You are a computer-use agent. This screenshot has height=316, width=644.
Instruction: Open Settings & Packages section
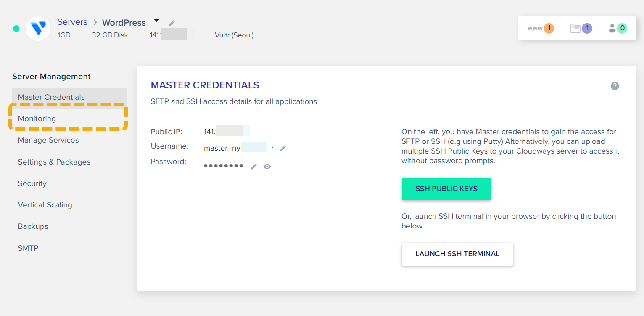tap(54, 162)
